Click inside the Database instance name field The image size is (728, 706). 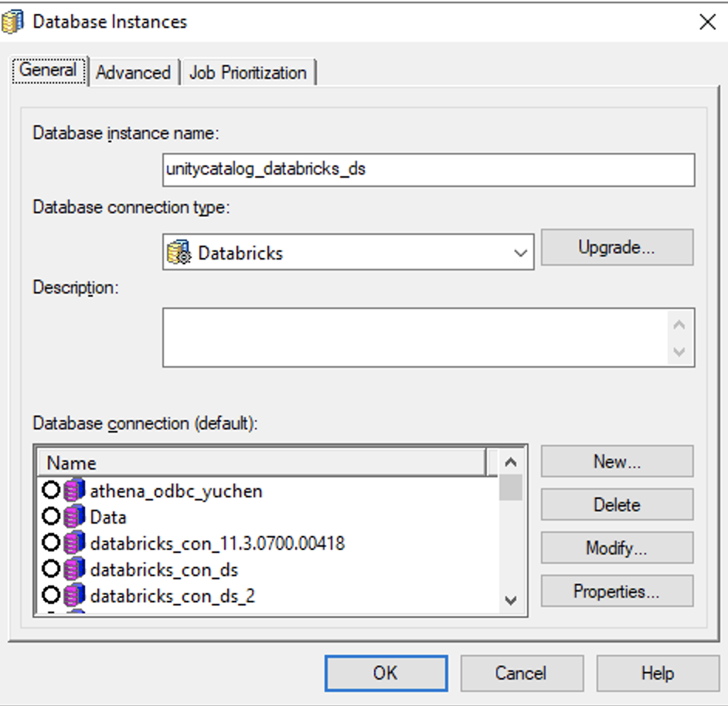click(427, 170)
